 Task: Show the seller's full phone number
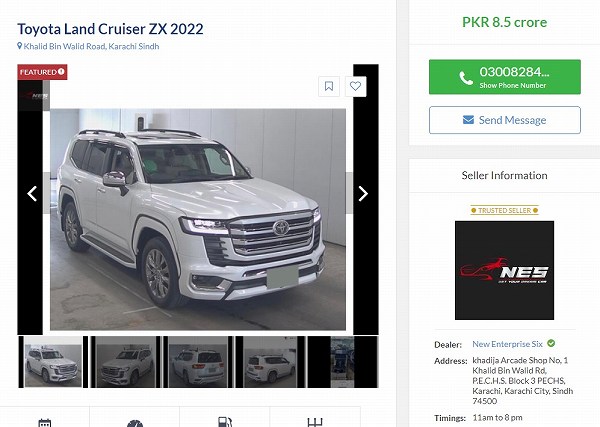click(505, 77)
